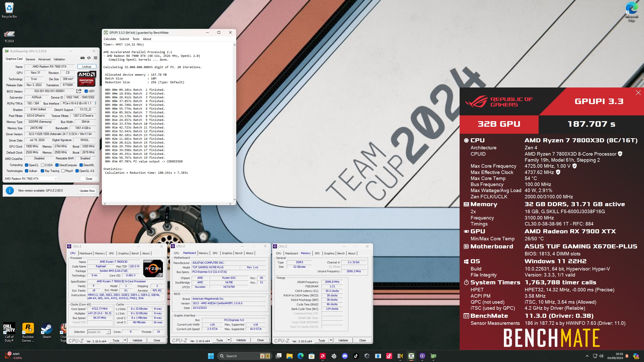Click Validate in CPU-Z Mainboard window

pyautogui.click(x=241, y=340)
